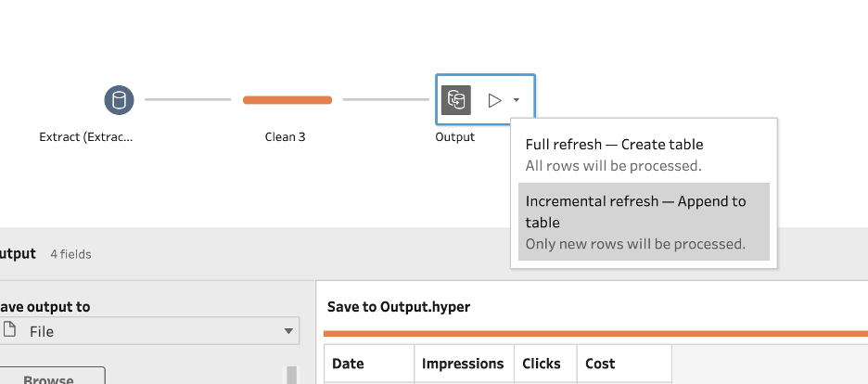
Task: Click the output settings pane scrollbar
Action: tap(291, 374)
